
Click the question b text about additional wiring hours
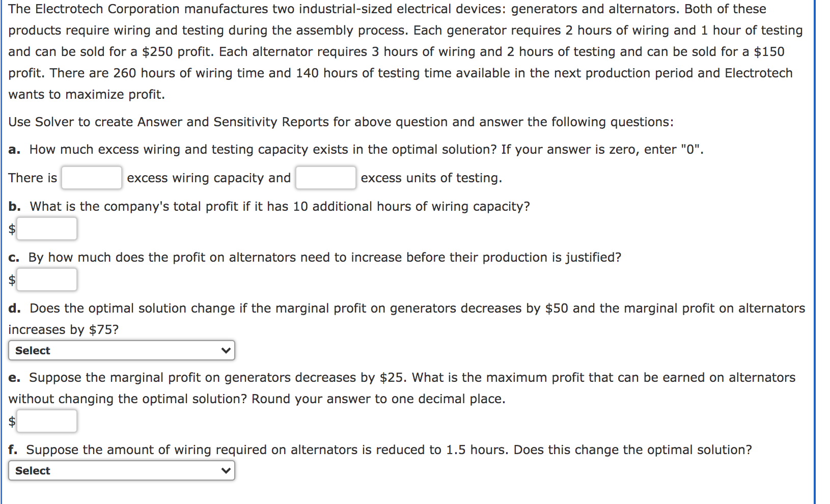tap(269, 206)
